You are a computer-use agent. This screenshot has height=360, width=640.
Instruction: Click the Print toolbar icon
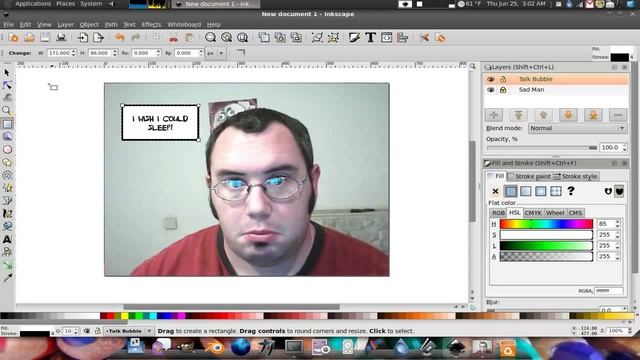point(61,38)
